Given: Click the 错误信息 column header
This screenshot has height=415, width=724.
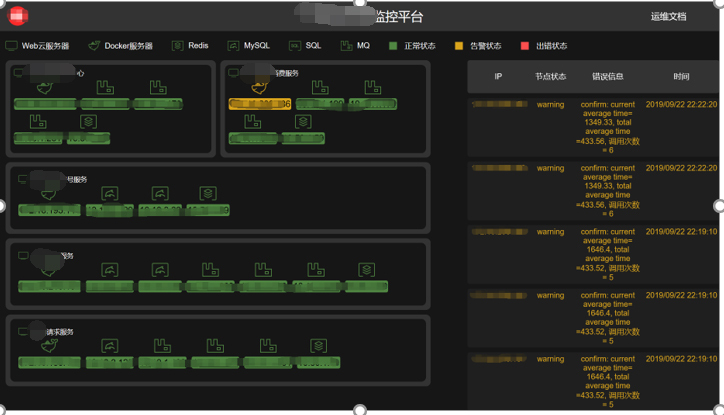Looking at the screenshot, I should (607, 76).
